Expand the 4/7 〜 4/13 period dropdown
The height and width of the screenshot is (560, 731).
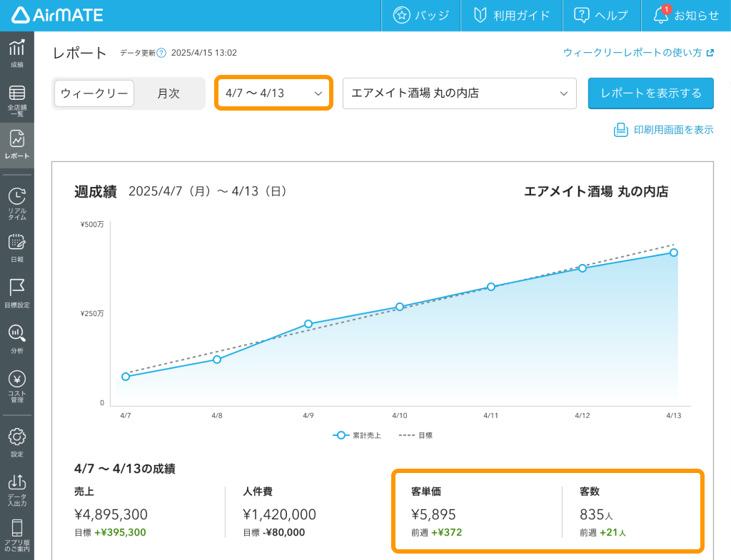(273, 93)
